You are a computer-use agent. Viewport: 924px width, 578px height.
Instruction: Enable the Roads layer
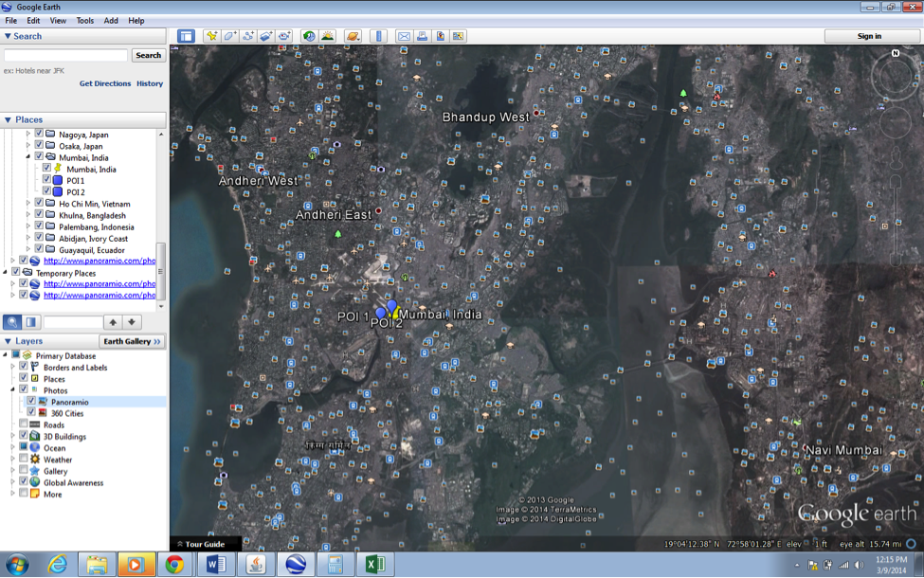coord(23,423)
